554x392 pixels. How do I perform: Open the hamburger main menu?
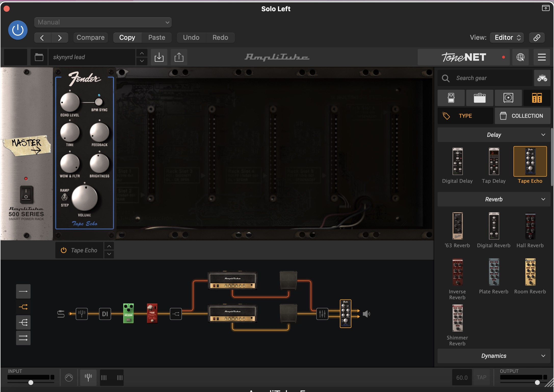click(x=542, y=57)
